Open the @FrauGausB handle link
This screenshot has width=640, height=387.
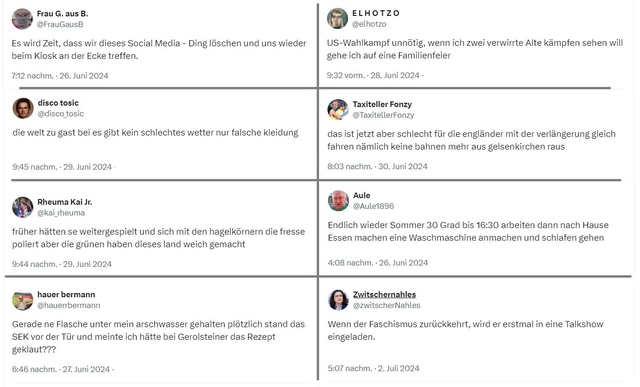(x=60, y=24)
